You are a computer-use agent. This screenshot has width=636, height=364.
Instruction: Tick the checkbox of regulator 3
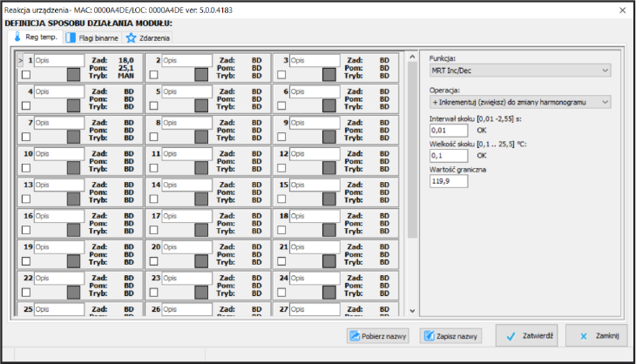pyautogui.click(x=281, y=75)
